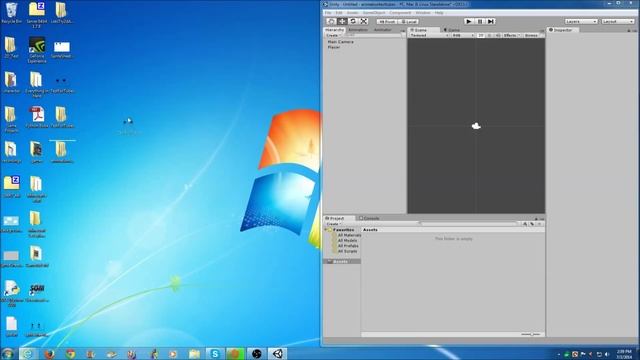
Task: Open the Layers dropdown
Action: coord(581,21)
